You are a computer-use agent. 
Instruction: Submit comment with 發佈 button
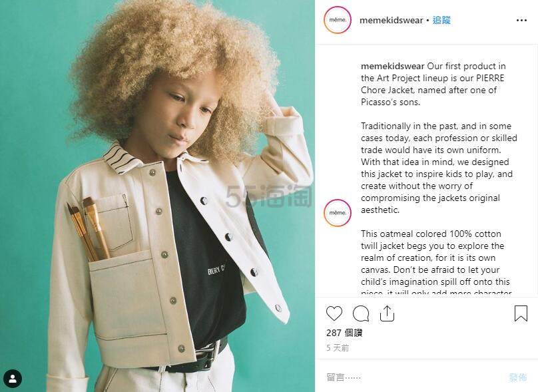(518, 377)
